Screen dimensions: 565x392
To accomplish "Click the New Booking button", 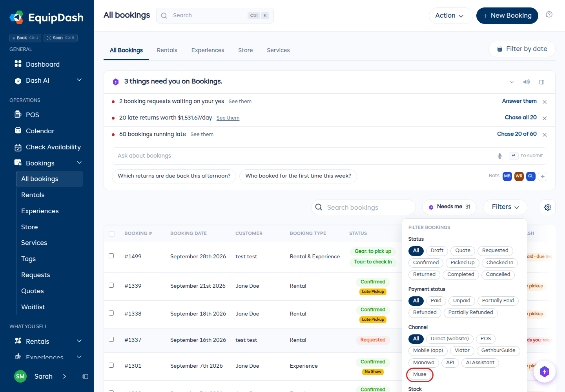I will pyautogui.click(x=507, y=16).
